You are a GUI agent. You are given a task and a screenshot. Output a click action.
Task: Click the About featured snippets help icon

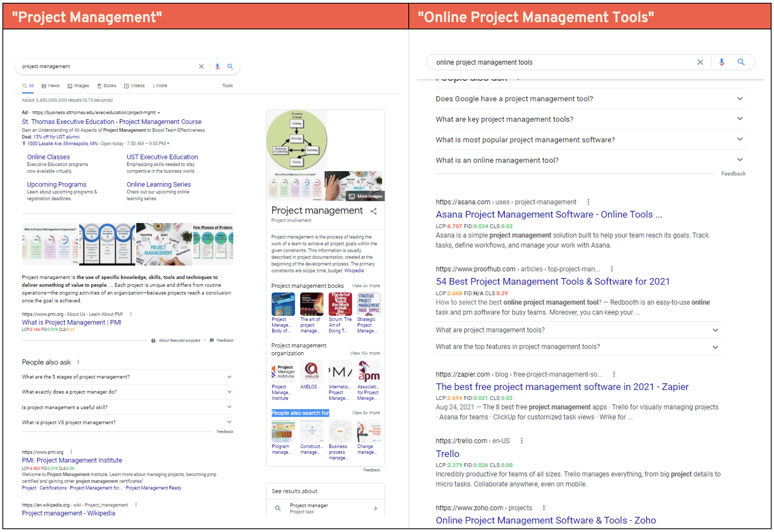coord(153,340)
